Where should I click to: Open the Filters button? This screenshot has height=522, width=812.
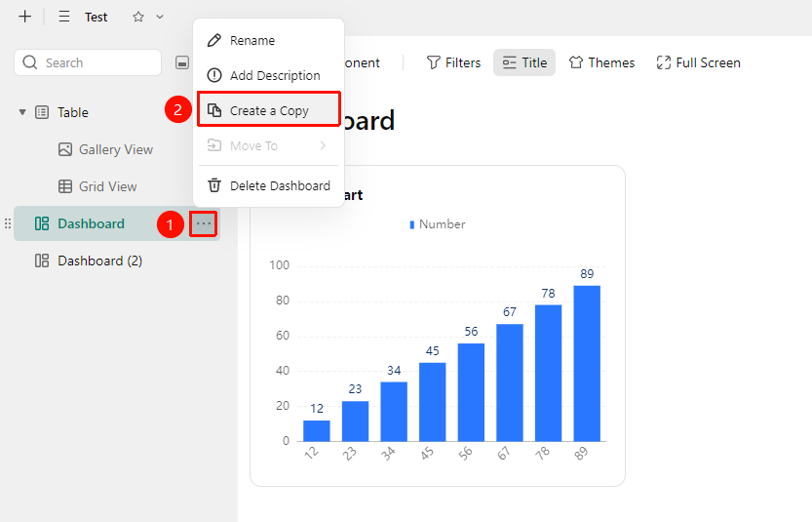453,62
